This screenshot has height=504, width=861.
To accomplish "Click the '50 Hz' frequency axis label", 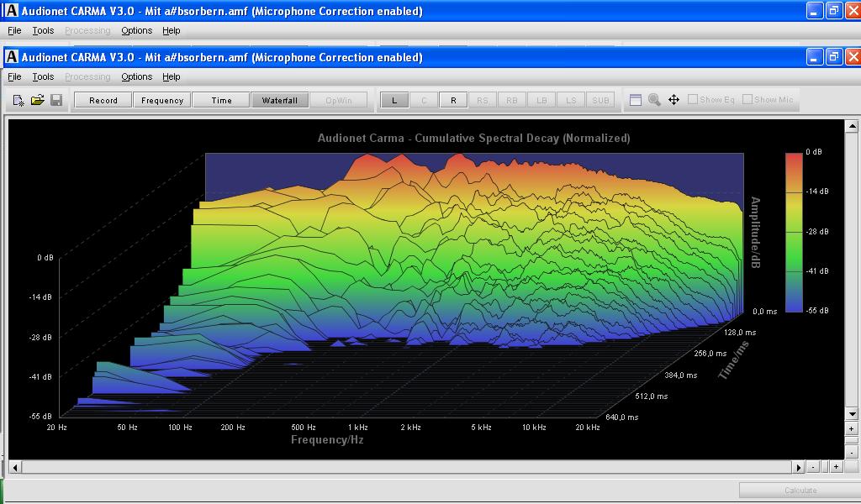I will tap(128, 428).
